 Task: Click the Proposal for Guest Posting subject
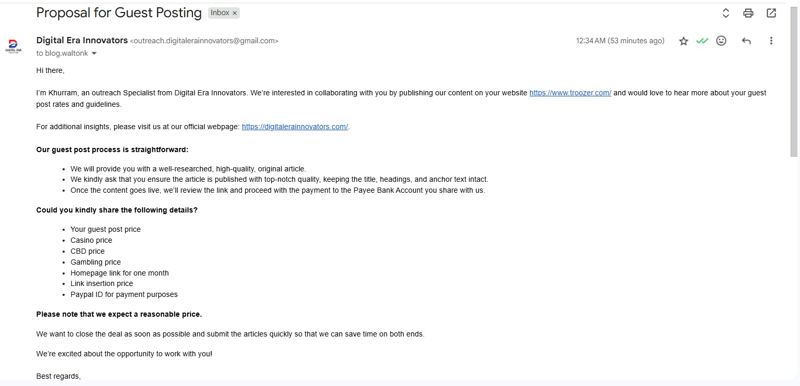[119, 13]
